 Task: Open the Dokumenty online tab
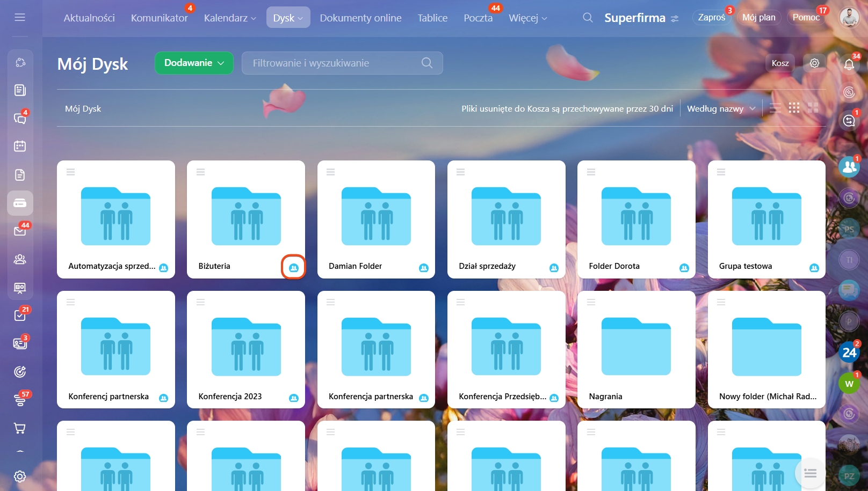click(360, 18)
